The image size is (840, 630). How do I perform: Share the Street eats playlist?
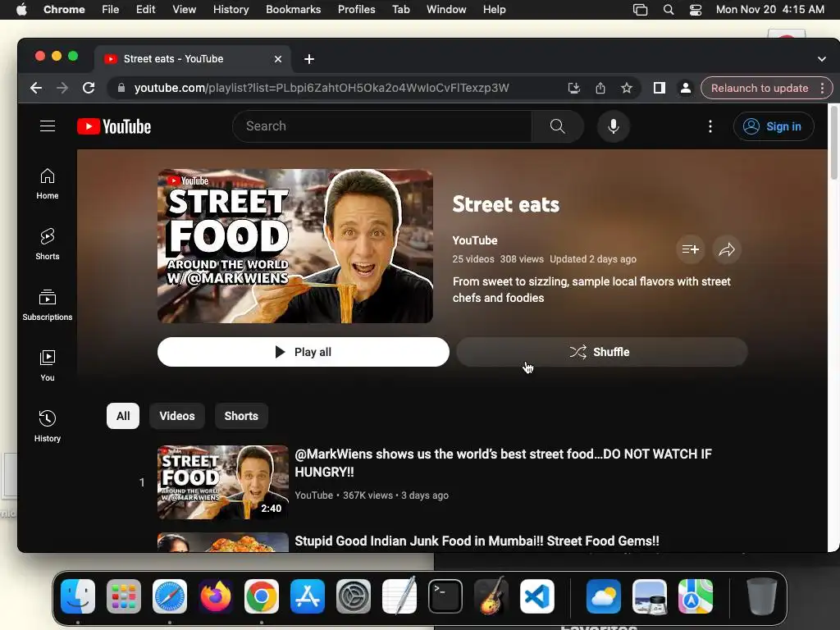point(727,249)
